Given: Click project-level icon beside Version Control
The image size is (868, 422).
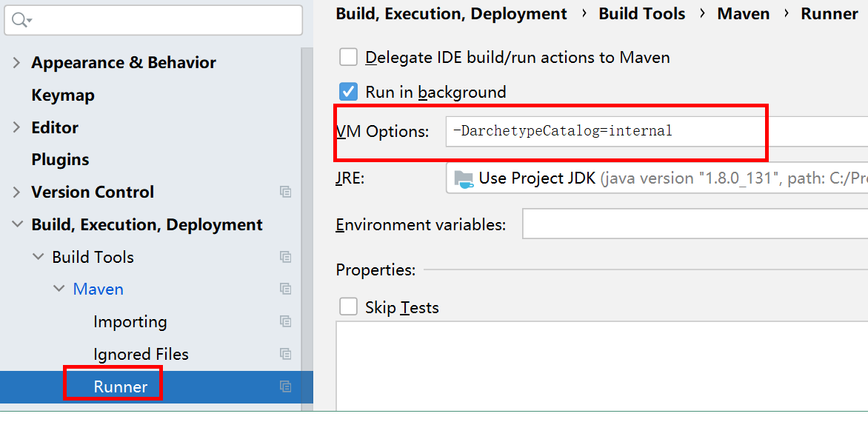Looking at the screenshot, I should [x=285, y=192].
